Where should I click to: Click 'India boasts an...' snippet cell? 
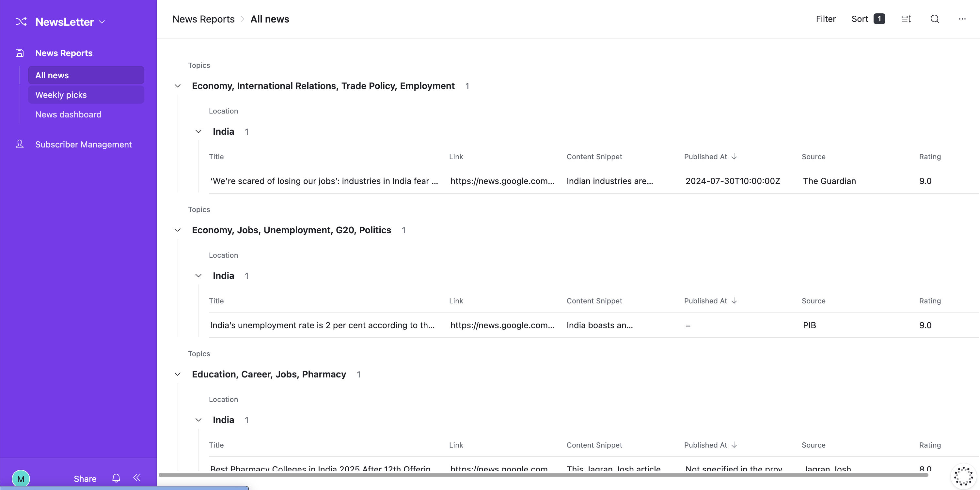click(600, 325)
